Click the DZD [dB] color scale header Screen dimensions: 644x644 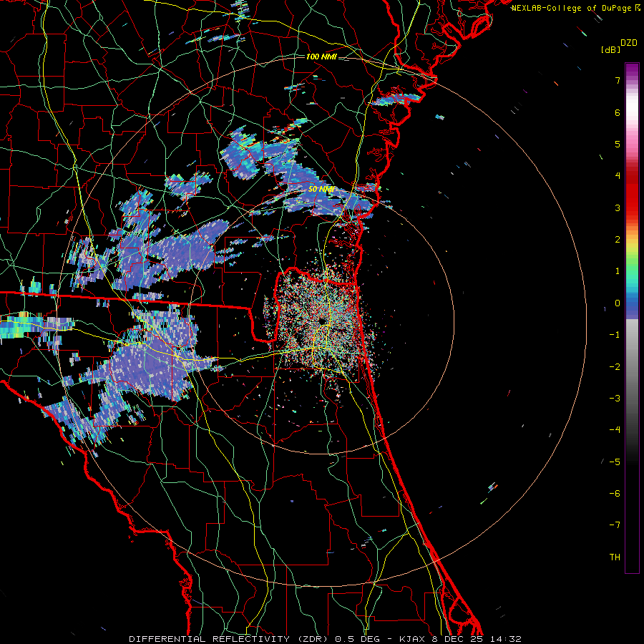click(x=619, y=46)
